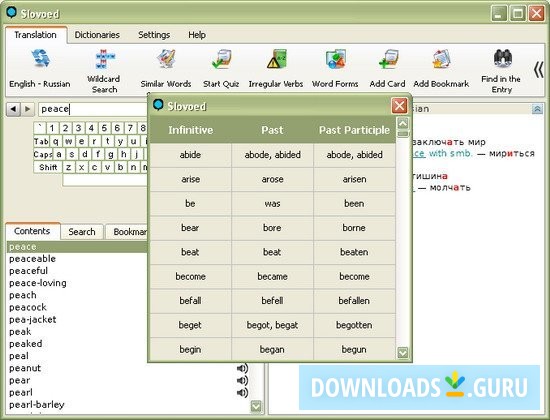Close the Irregular Verbs popup window

click(x=399, y=106)
